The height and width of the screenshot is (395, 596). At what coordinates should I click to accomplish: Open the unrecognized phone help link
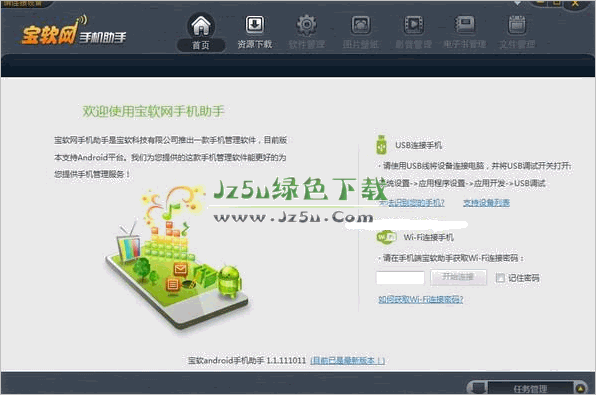(x=412, y=203)
